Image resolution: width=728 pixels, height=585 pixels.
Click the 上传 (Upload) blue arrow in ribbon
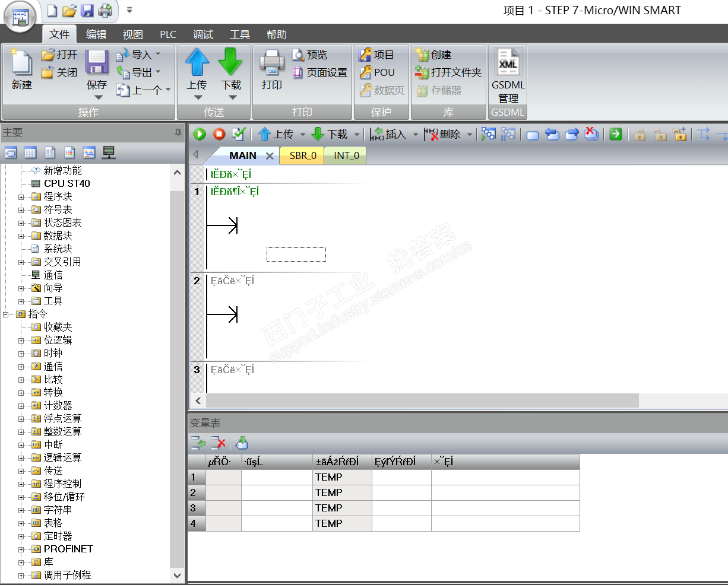[197, 62]
